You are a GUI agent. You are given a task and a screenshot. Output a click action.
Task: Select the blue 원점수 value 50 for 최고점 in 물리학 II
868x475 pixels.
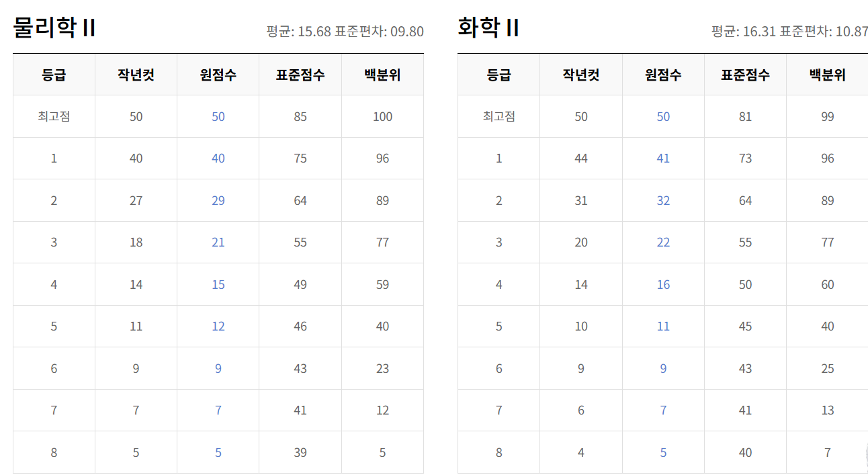click(218, 116)
